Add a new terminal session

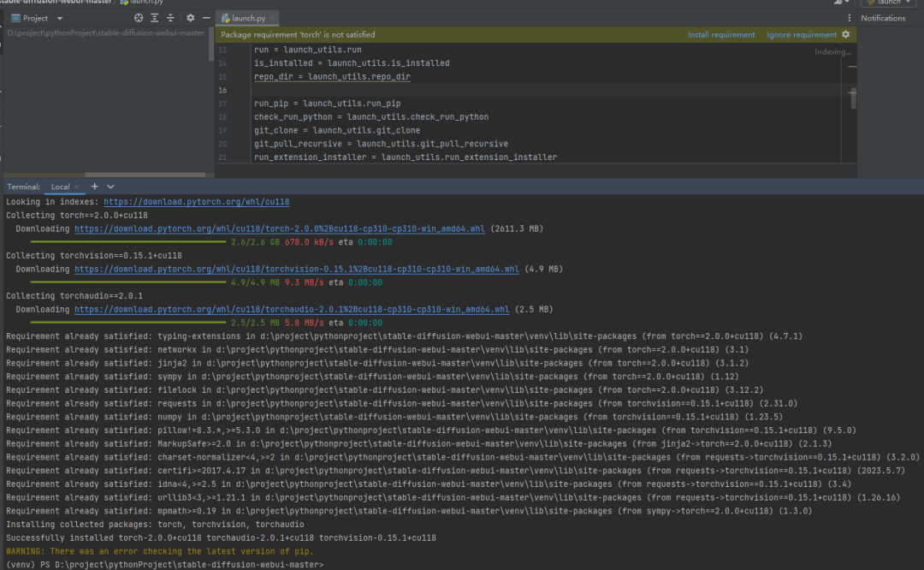click(94, 187)
